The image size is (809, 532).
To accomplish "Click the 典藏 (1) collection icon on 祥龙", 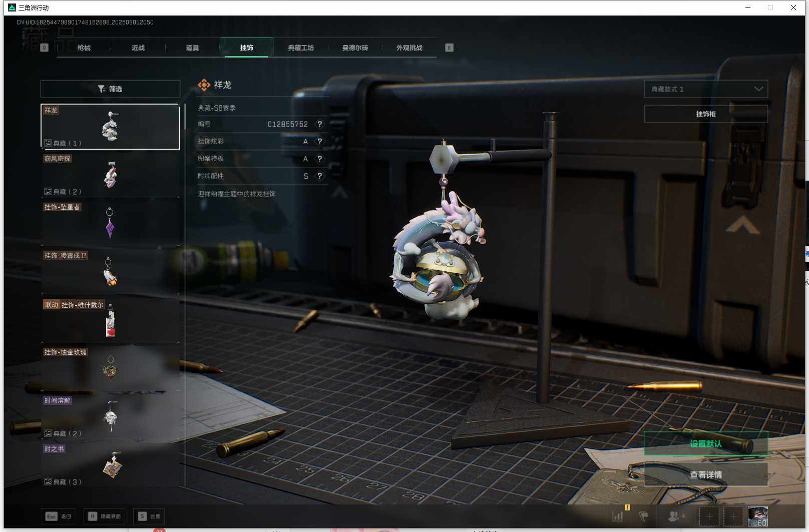I will click(x=48, y=143).
